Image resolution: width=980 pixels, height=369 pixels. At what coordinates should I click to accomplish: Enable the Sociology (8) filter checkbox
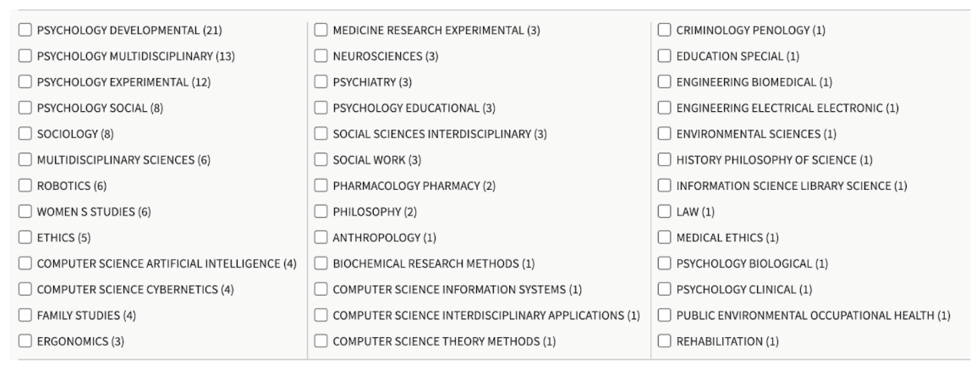click(x=25, y=133)
